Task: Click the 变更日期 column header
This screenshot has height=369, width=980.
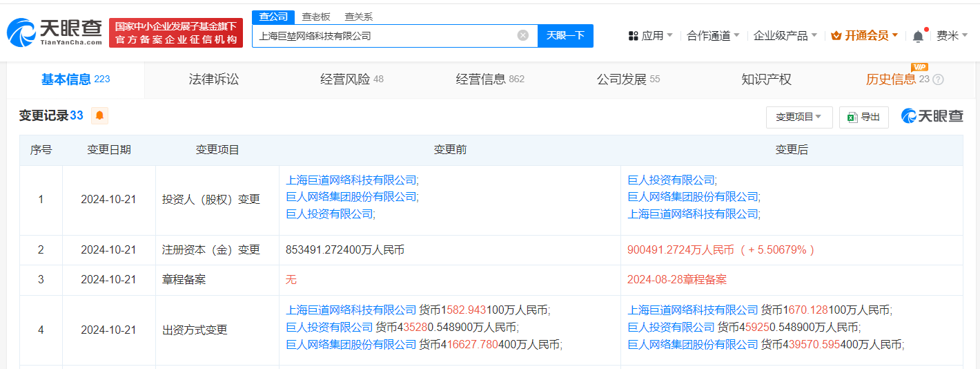Action: pyautogui.click(x=109, y=150)
